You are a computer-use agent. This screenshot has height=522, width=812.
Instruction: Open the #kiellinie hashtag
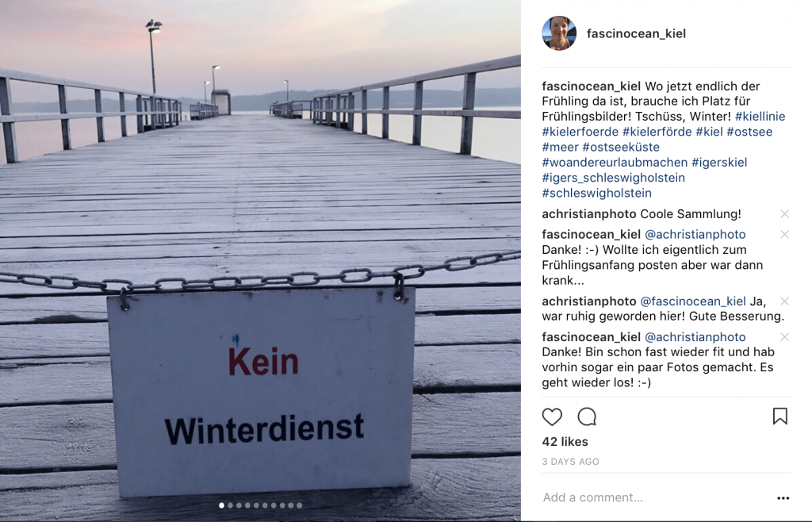[760, 117]
